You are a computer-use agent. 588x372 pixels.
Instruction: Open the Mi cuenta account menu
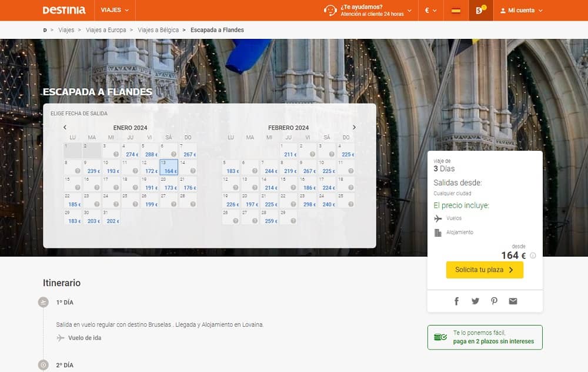[x=521, y=11]
